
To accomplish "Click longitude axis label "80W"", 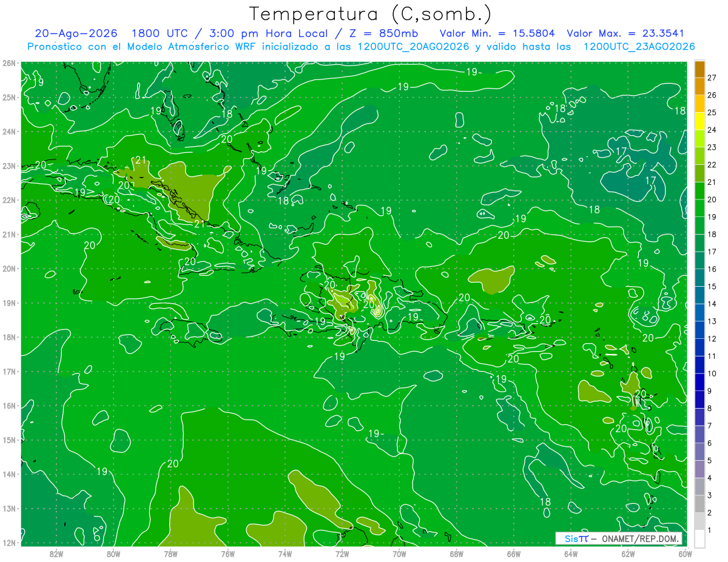I will tap(113, 554).
